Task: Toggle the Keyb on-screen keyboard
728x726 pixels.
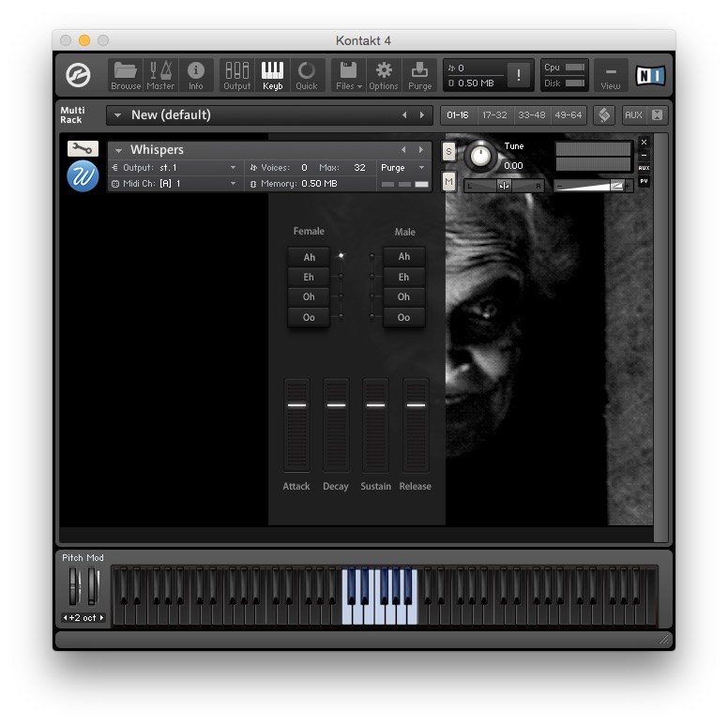Action: [273, 75]
